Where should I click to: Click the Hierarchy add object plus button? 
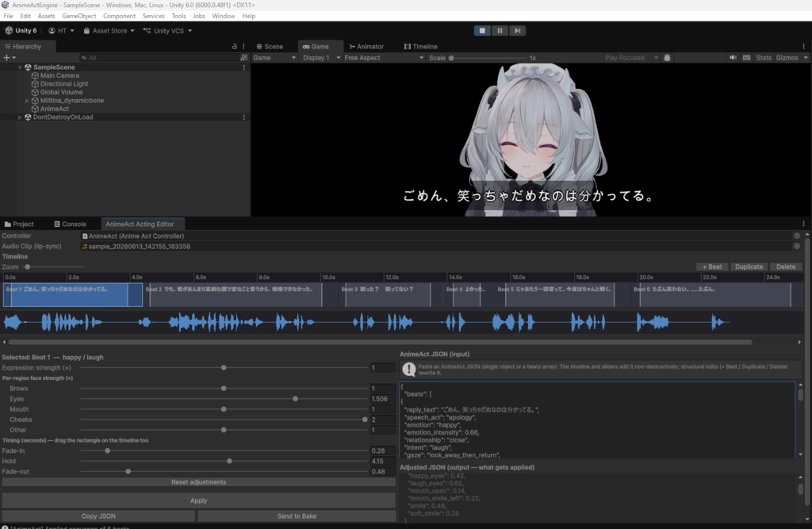9,58
